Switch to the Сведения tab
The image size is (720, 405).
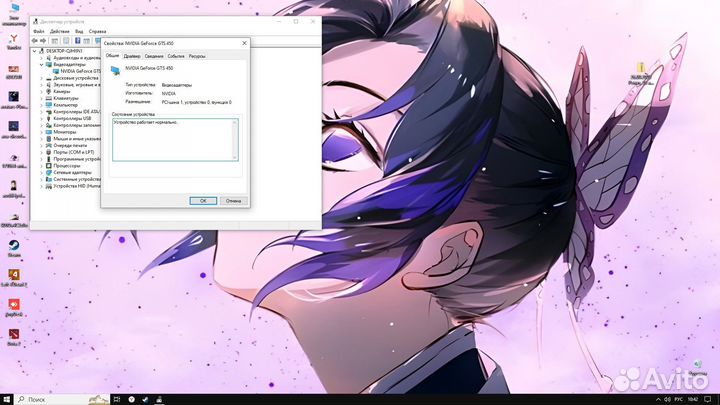click(154, 56)
